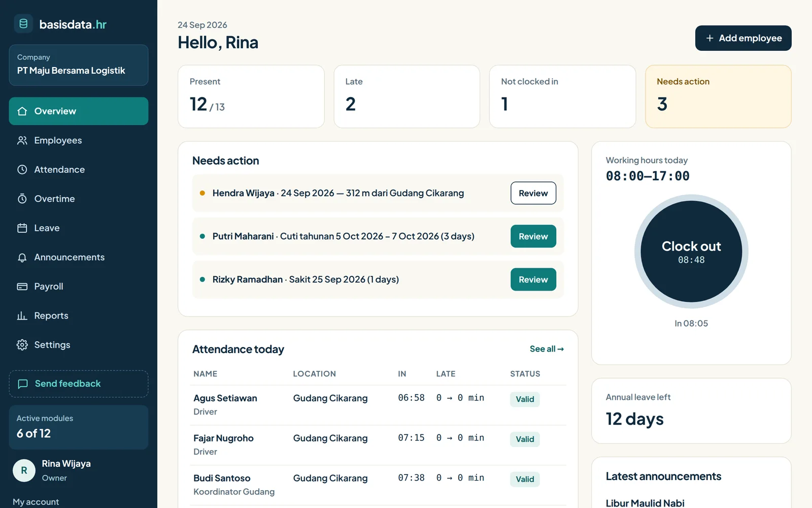Image resolution: width=812 pixels, height=508 pixels.
Task: Click the Employees people icon
Action: (22, 140)
